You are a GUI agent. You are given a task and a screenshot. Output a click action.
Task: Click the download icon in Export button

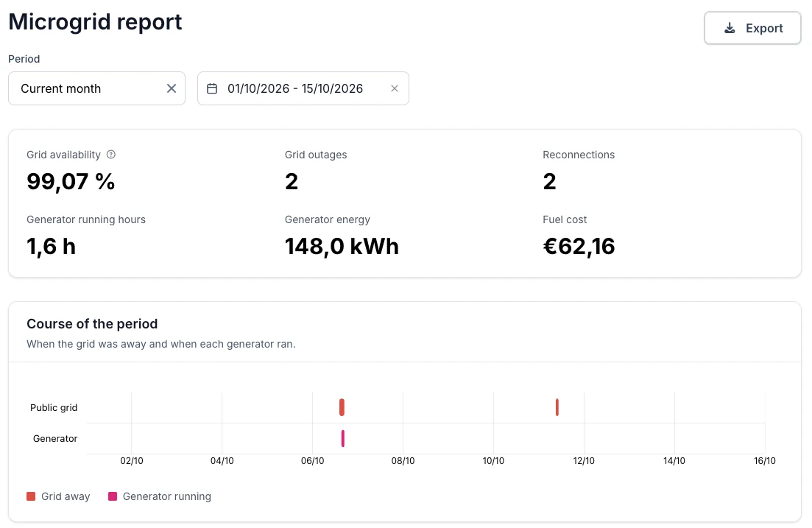(730, 28)
